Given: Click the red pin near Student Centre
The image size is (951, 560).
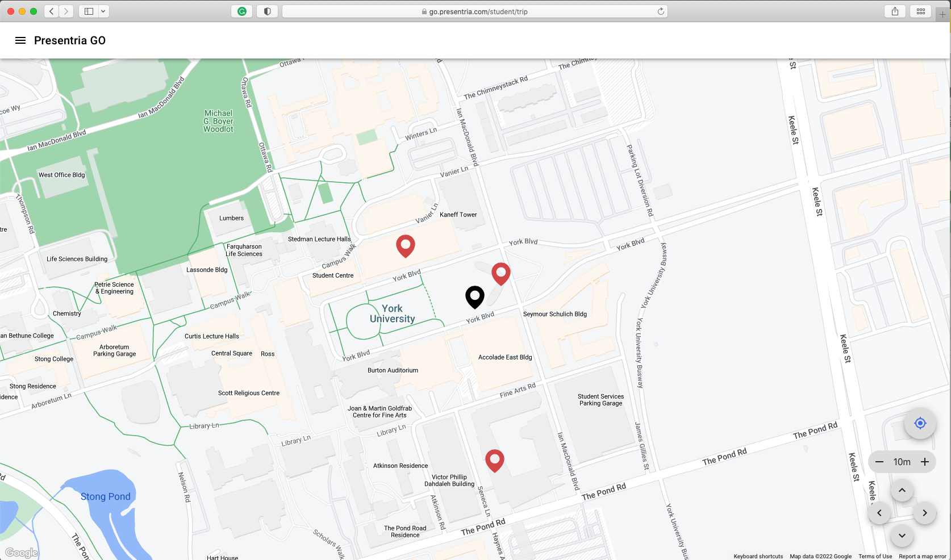Looking at the screenshot, I should pos(406,246).
